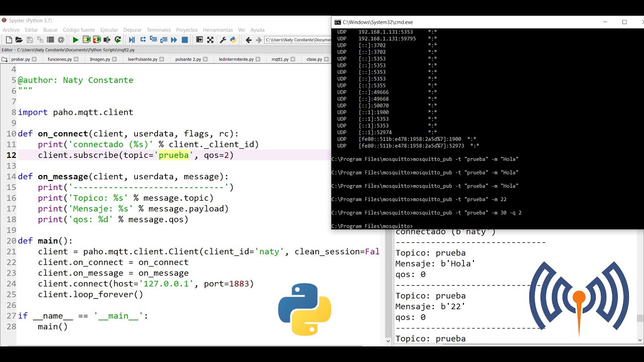Open the Ejecutar menu

[109, 30]
